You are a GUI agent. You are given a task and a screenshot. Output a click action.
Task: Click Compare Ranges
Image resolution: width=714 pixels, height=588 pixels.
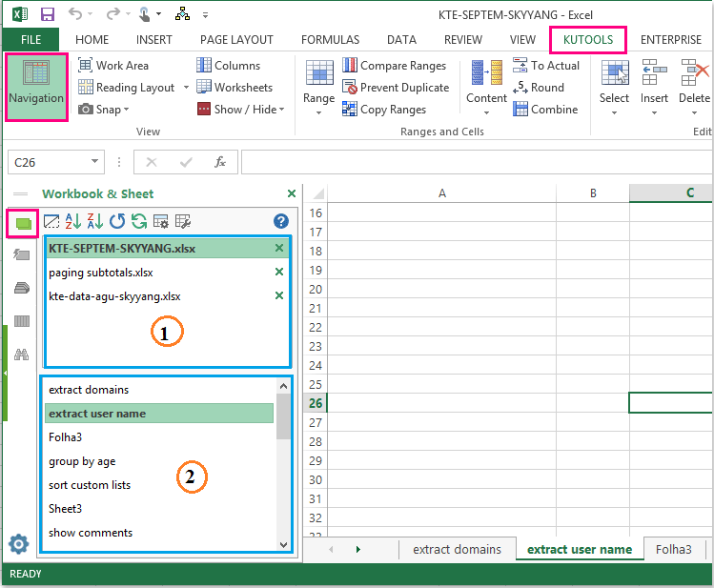click(x=395, y=66)
